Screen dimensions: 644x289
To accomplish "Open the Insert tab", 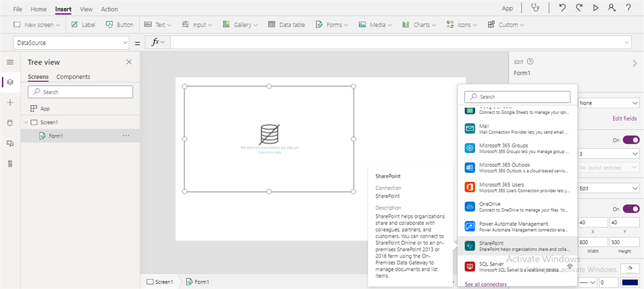I will point(64,9).
